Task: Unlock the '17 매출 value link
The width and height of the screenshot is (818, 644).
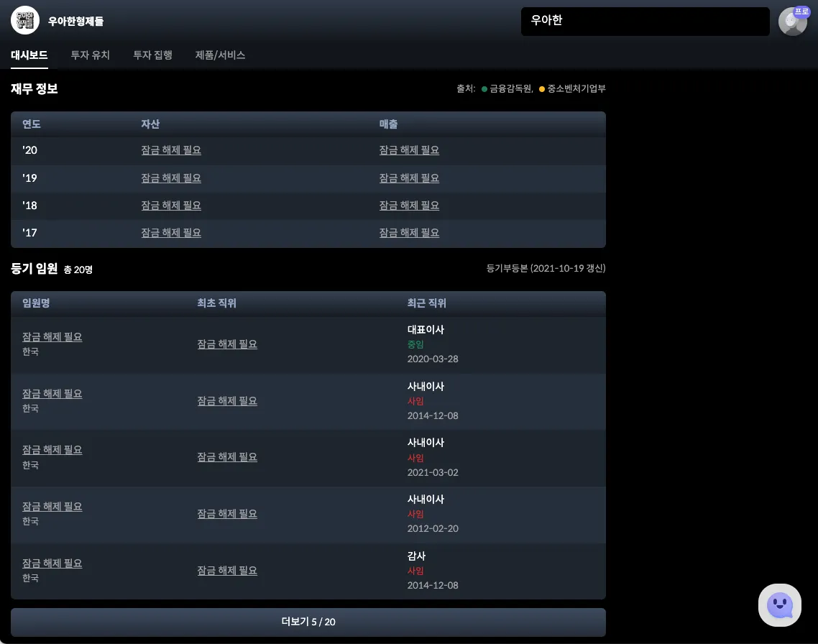Action: click(409, 233)
